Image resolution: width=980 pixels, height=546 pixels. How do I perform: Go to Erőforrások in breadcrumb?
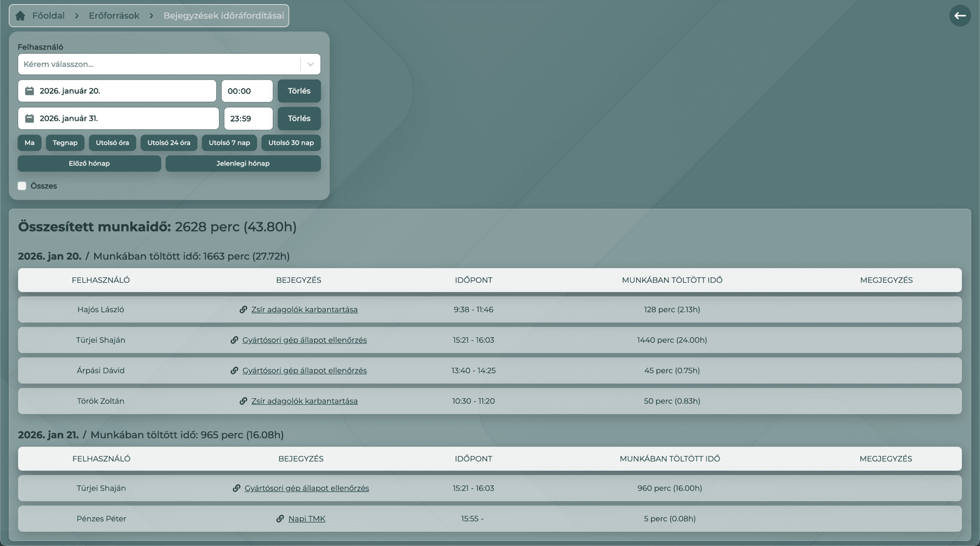pos(114,16)
